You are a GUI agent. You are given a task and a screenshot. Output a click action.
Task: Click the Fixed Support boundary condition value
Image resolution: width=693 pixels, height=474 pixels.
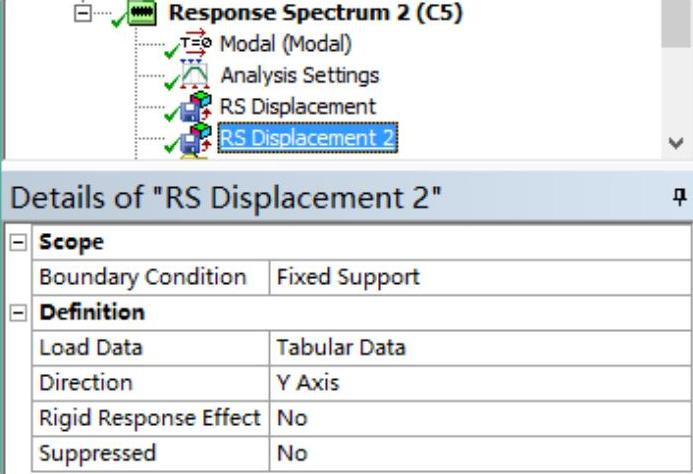(347, 278)
